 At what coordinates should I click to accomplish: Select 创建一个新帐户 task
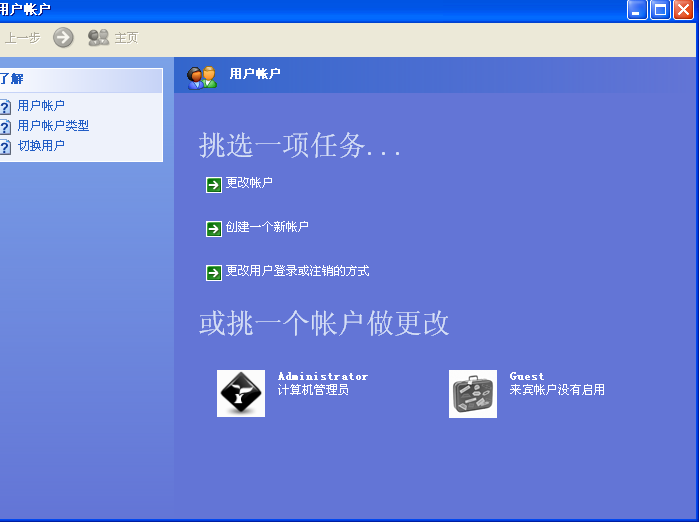click(x=267, y=227)
